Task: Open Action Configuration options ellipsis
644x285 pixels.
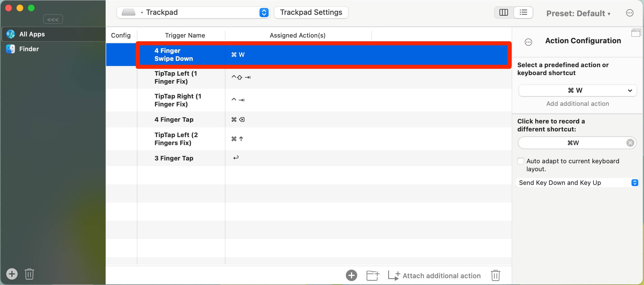Action: pos(528,42)
